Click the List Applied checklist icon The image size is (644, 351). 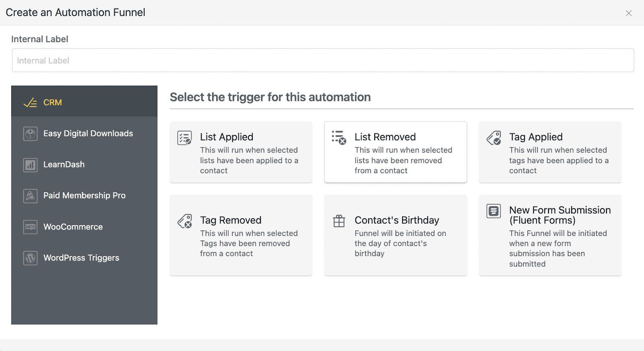[184, 138]
